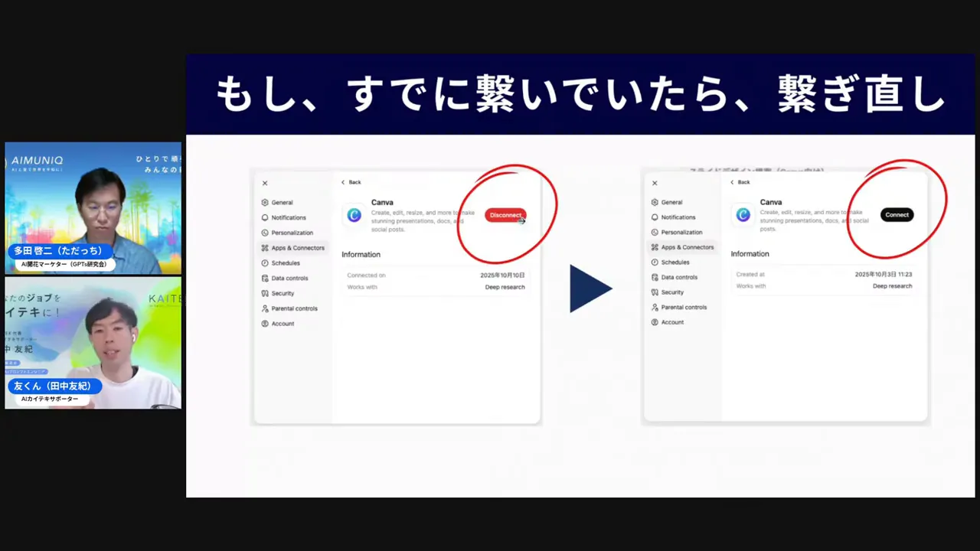Click the Security shield icon in left settings panel
This screenshot has width=980, height=551.
coord(265,293)
